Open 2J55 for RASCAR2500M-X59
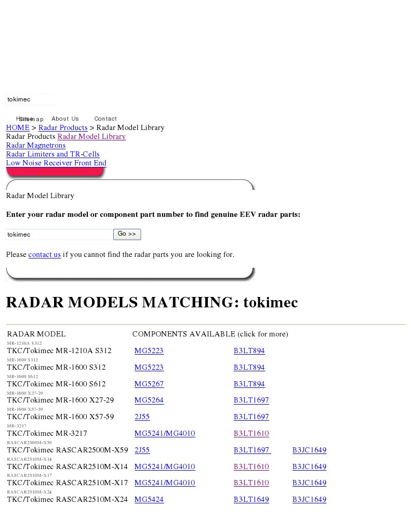 tap(142, 450)
